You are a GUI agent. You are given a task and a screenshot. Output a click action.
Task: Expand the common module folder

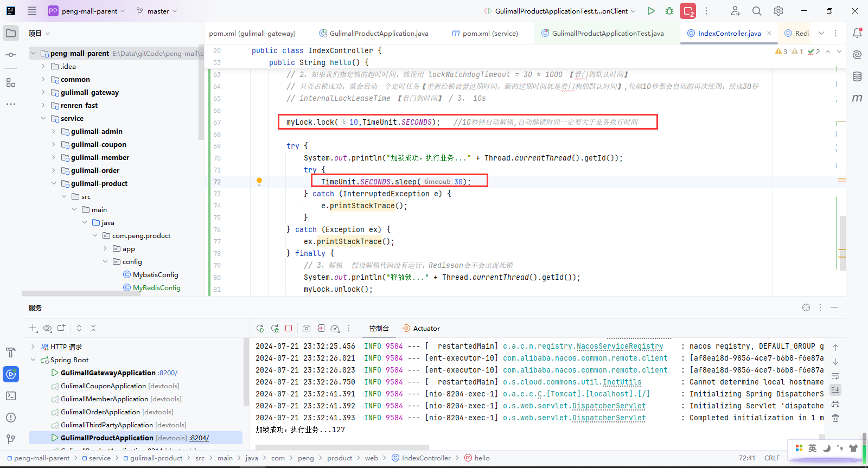coord(43,79)
